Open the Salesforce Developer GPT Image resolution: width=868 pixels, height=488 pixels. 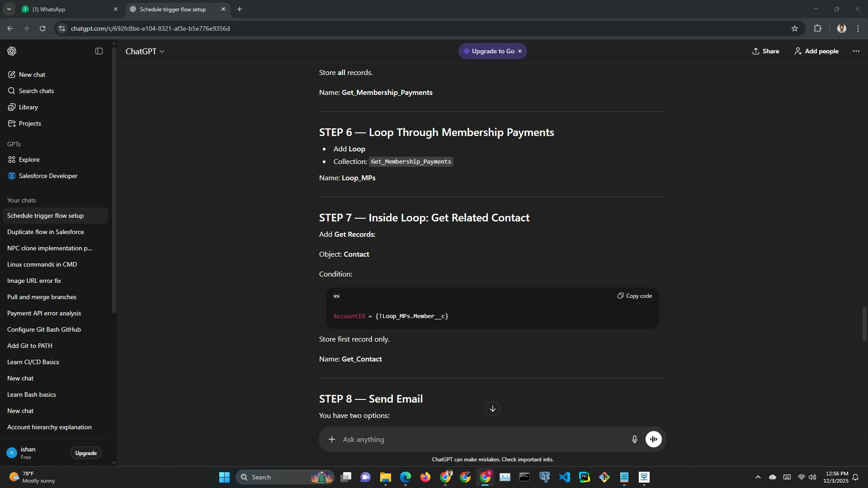48,176
